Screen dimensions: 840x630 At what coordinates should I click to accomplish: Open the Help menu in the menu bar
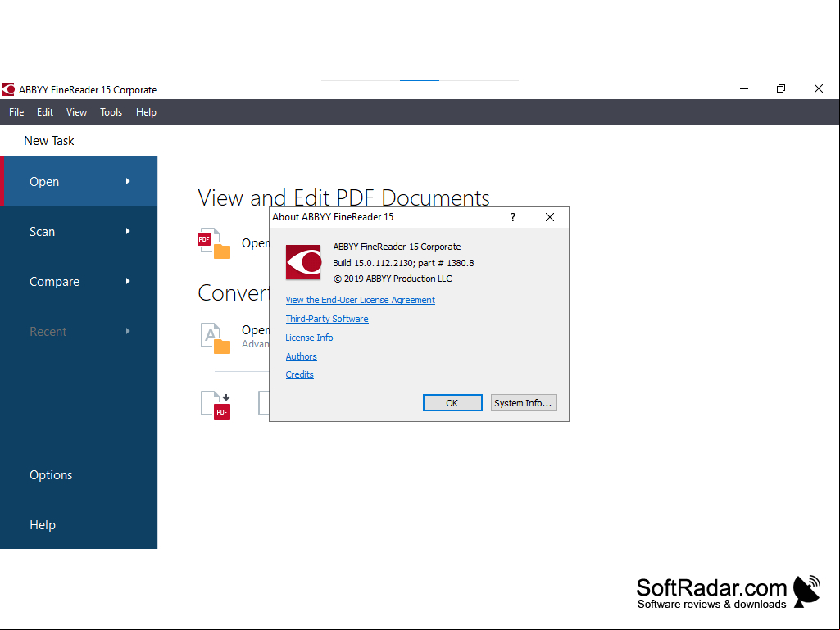click(146, 112)
